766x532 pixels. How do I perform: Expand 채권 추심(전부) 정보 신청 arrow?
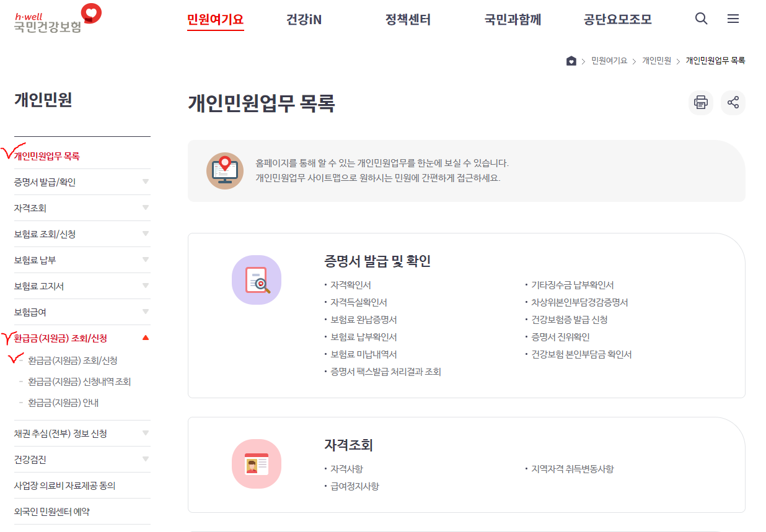click(x=146, y=434)
